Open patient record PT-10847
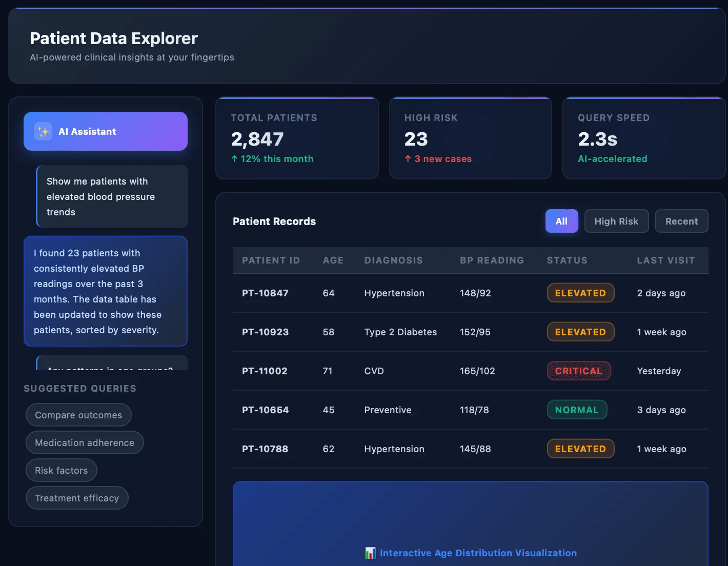 pyautogui.click(x=265, y=293)
